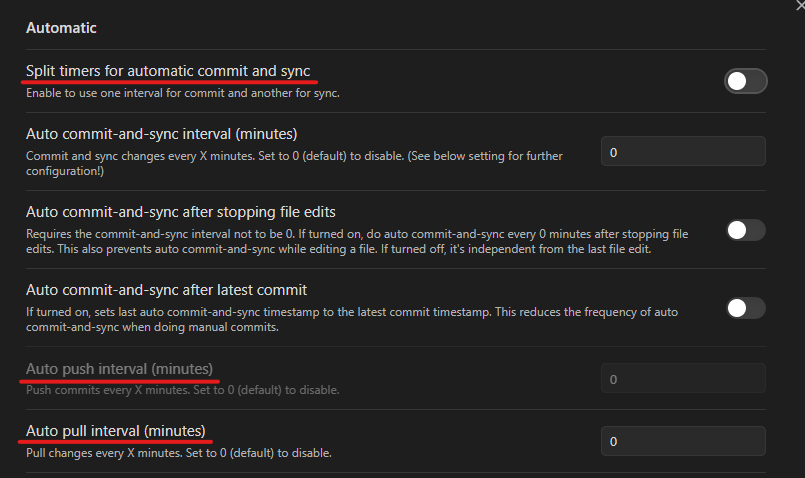Select the 'Enable to use one interval' description
805x478 pixels.
click(x=183, y=93)
